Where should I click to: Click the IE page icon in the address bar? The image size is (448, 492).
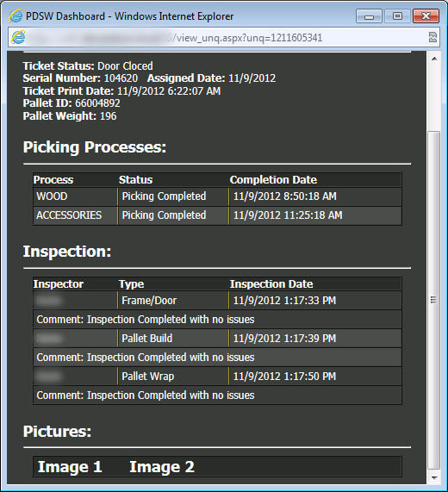coord(18,38)
